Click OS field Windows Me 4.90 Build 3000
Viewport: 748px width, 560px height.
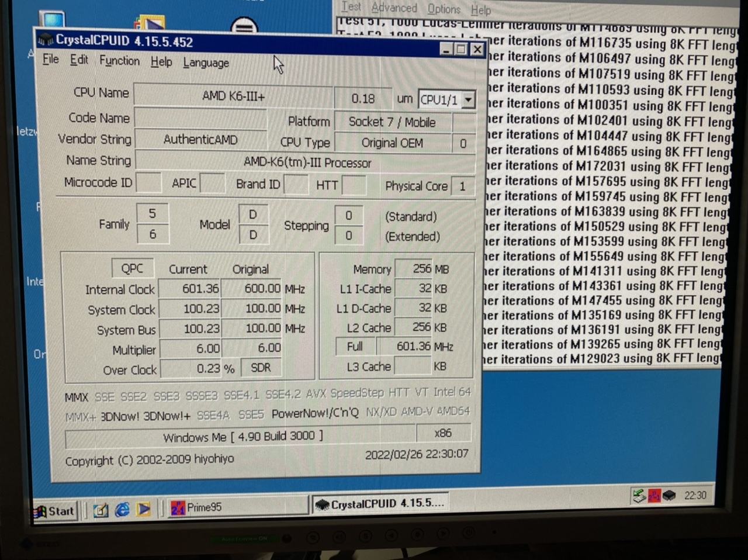point(241,437)
